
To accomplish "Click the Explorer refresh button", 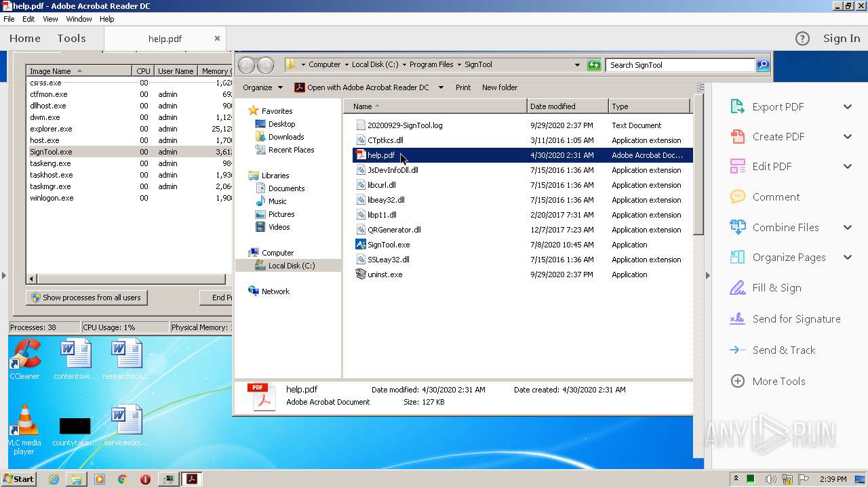I will (x=594, y=65).
